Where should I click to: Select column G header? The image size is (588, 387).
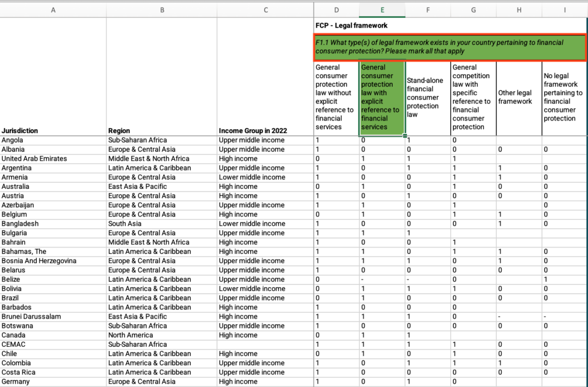474,10
